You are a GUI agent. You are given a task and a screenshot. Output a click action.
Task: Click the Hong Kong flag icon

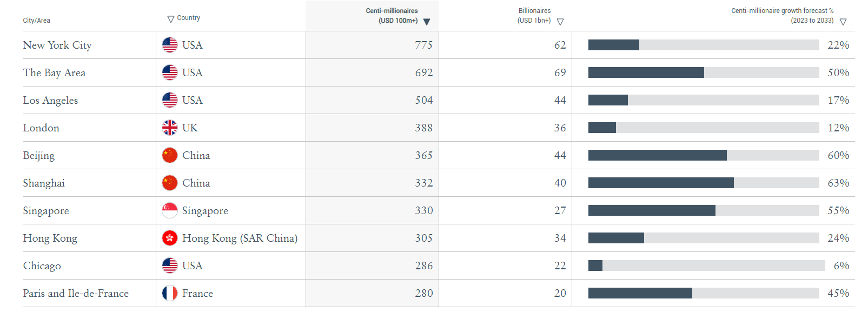[169, 238]
